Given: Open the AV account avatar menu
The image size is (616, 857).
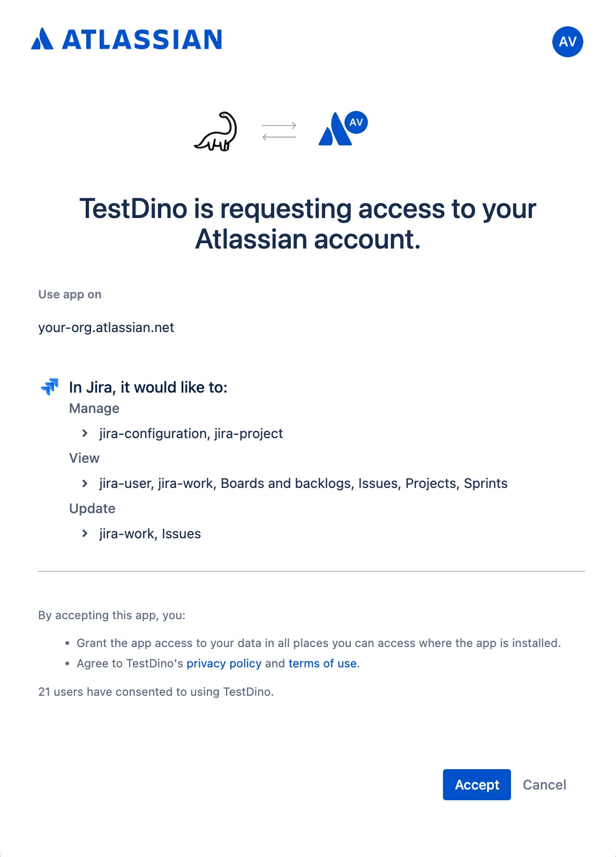Looking at the screenshot, I should click(567, 42).
